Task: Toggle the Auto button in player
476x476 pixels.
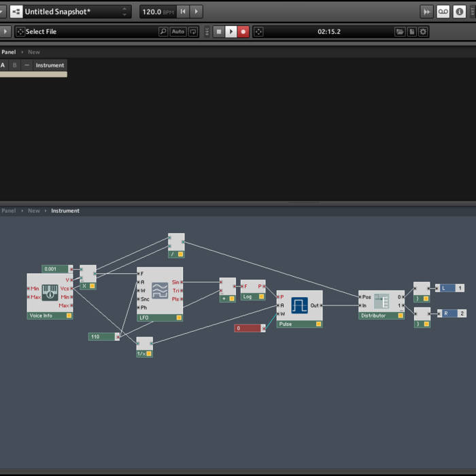Action: tap(178, 32)
